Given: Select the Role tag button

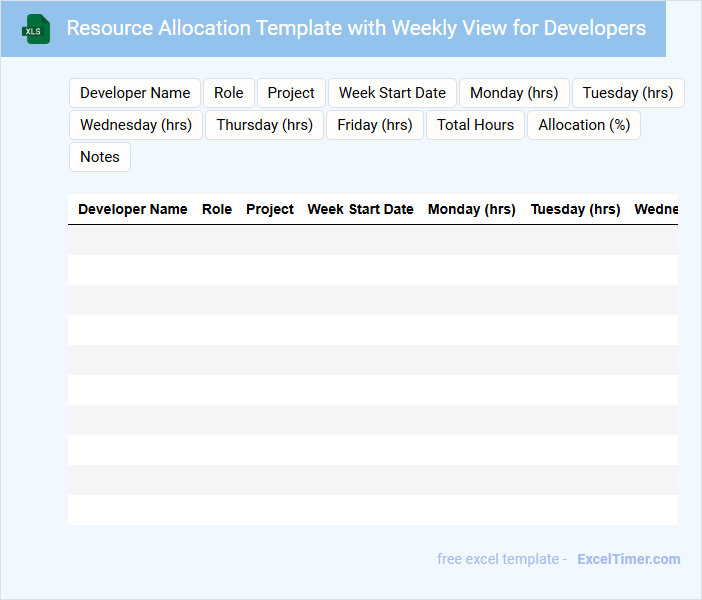Looking at the screenshot, I should coord(229,93).
